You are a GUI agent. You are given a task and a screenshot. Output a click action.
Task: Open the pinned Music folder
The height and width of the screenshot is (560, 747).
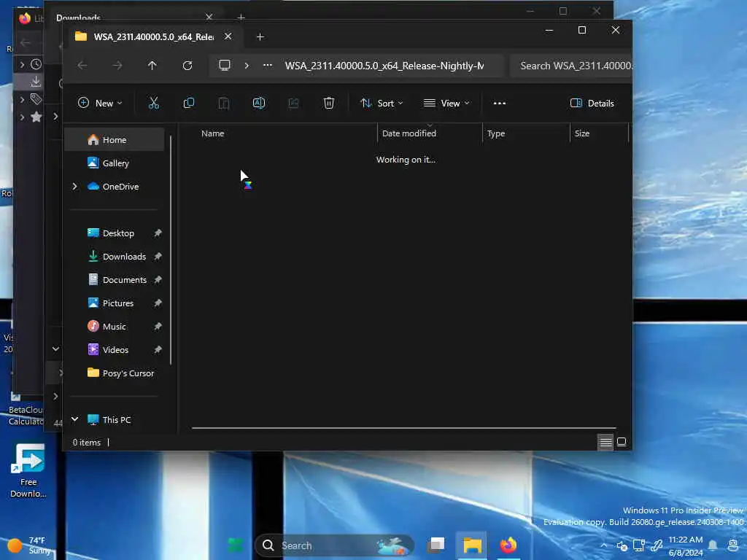[x=115, y=326]
